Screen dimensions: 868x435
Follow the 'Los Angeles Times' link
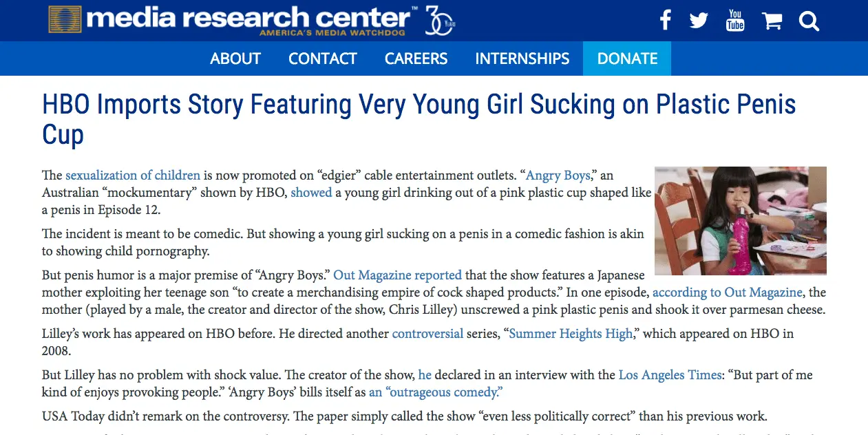pos(668,375)
